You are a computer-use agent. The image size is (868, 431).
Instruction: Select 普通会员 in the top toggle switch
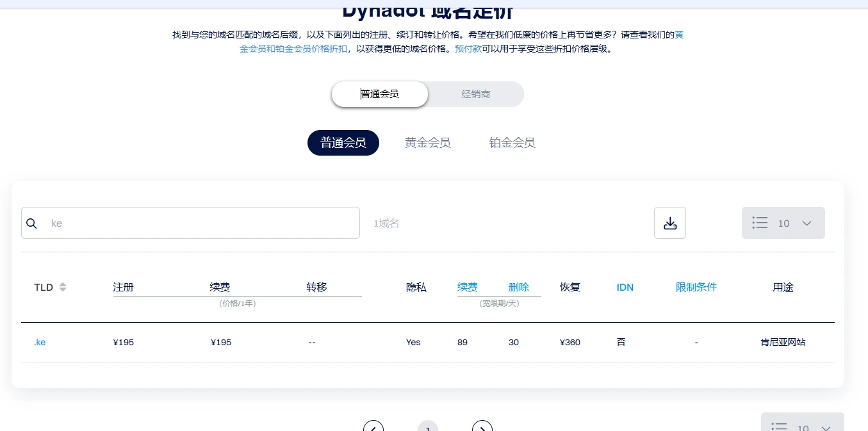click(380, 94)
